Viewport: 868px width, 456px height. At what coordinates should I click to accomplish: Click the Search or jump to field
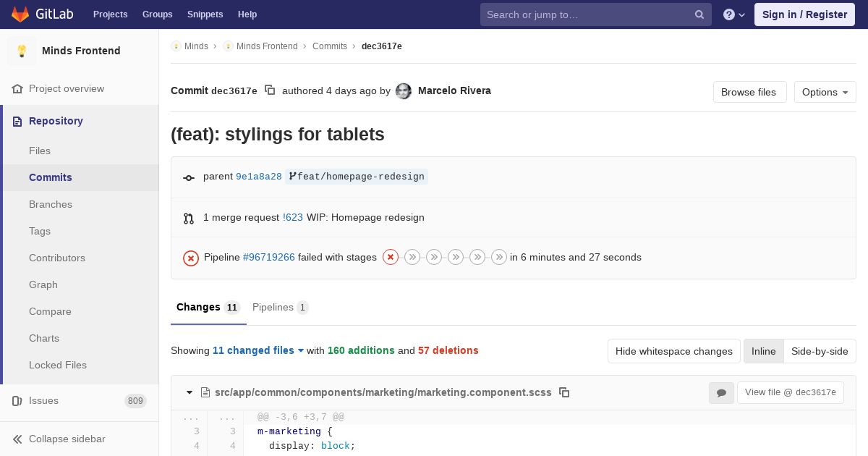pyautogui.click(x=587, y=14)
